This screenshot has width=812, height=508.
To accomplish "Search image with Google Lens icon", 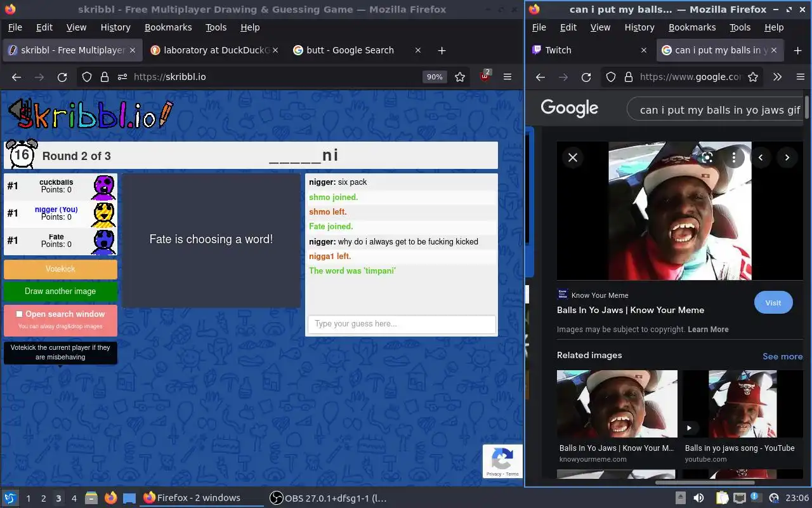I will (707, 157).
